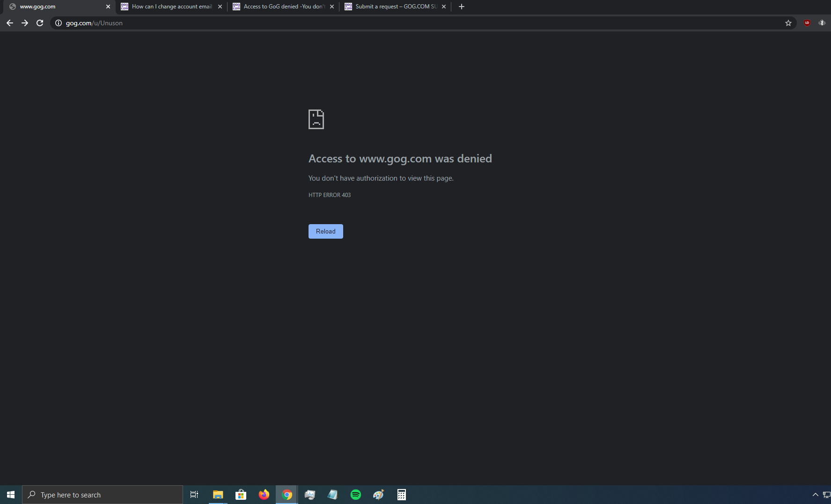This screenshot has height=504, width=831.
Task: Open the notepad-style icon in taskbar
Action: point(333,495)
